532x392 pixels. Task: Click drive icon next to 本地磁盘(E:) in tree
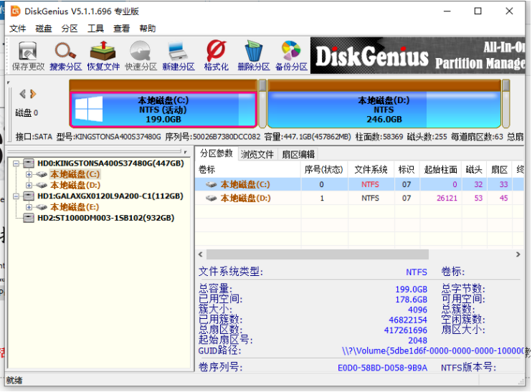pyautogui.click(x=42, y=207)
